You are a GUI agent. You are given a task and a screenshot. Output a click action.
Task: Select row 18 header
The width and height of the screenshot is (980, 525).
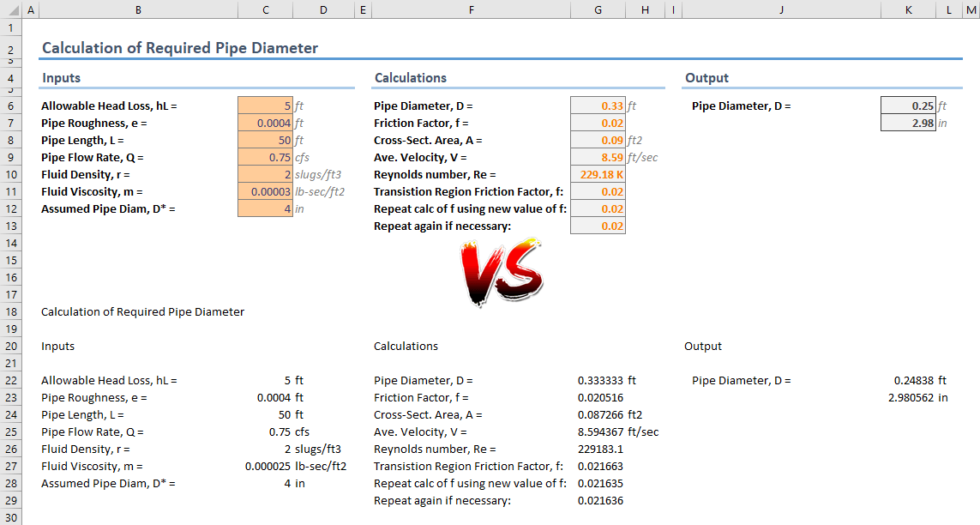point(11,312)
